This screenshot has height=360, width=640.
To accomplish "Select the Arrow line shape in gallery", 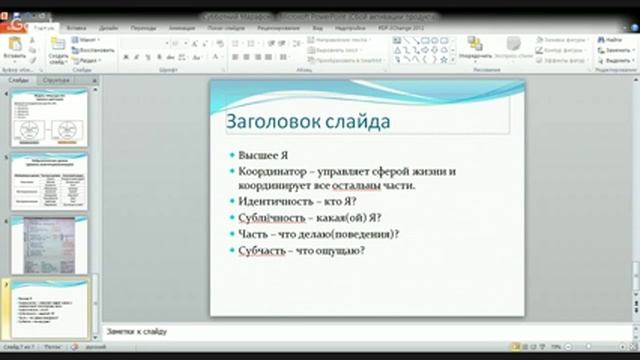I will coord(416,40).
